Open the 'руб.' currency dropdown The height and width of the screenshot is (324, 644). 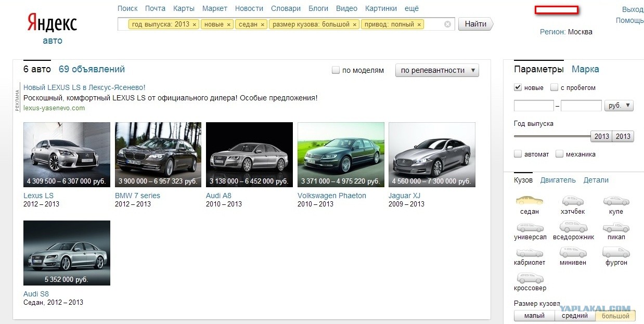pyautogui.click(x=619, y=106)
